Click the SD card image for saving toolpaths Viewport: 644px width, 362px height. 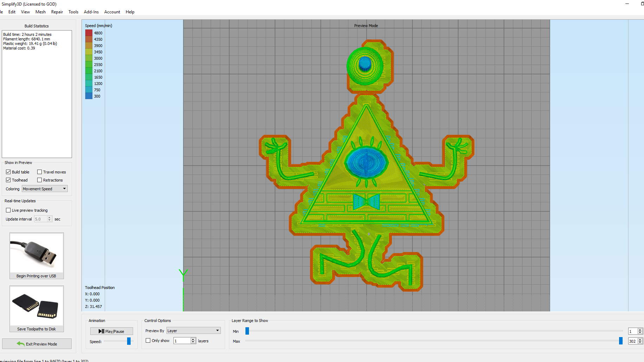pyautogui.click(x=37, y=306)
